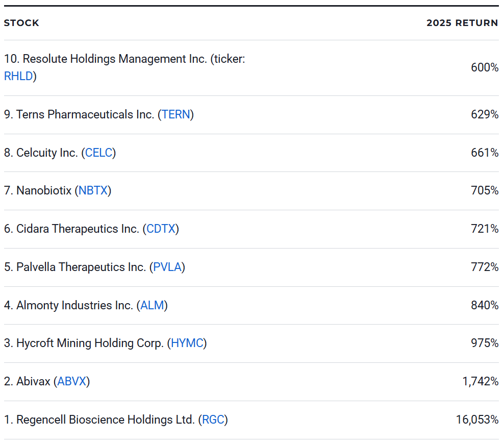Open the RGC ticker link
504x443 pixels.
click(x=213, y=420)
